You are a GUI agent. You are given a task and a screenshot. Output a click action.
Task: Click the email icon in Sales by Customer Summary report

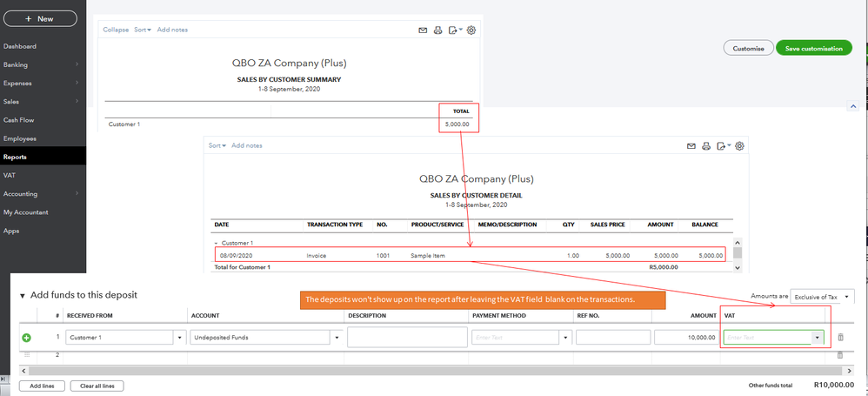click(423, 30)
